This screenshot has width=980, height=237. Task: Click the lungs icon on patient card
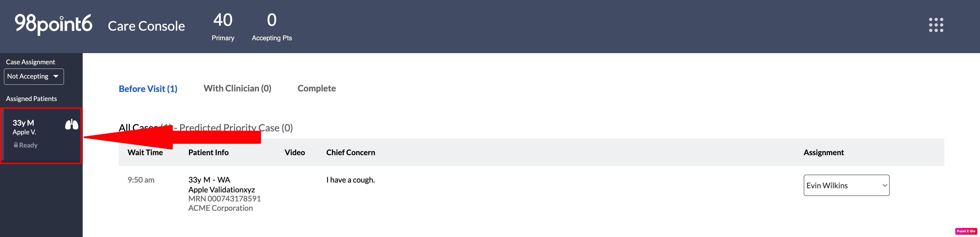tap(71, 125)
